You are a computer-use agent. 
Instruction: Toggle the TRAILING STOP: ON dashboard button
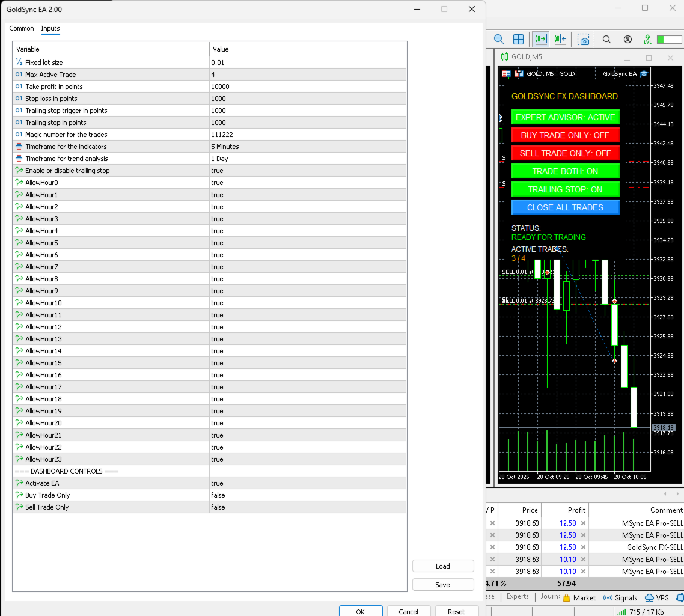point(565,189)
